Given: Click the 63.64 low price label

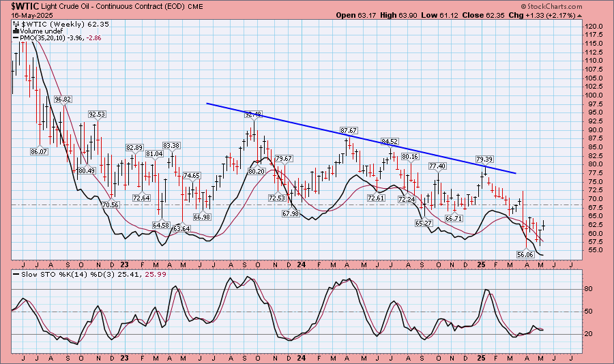Looking at the screenshot, I should pyautogui.click(x=181, y=229).
